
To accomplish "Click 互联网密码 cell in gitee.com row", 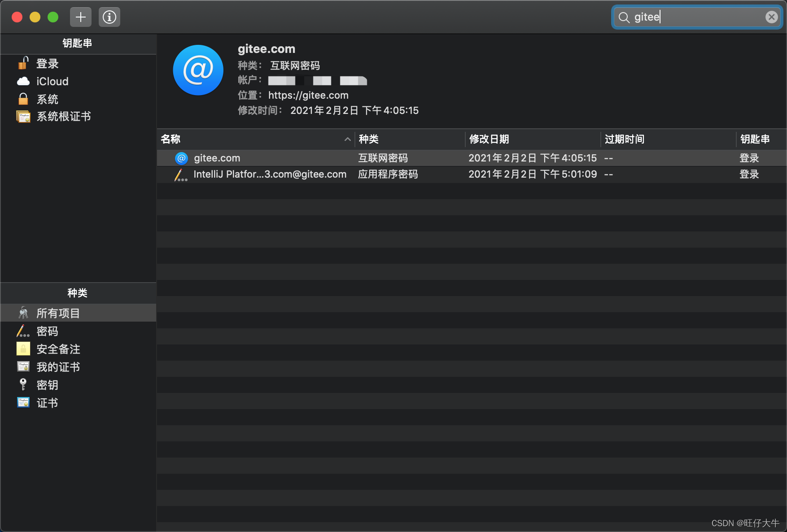I will point(383,158).
